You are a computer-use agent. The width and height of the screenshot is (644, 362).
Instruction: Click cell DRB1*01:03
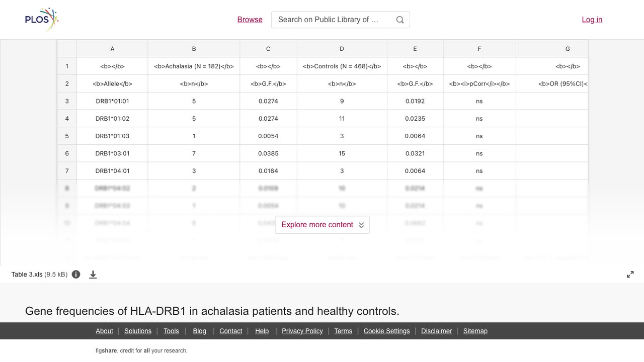click(x=112, y=136)
